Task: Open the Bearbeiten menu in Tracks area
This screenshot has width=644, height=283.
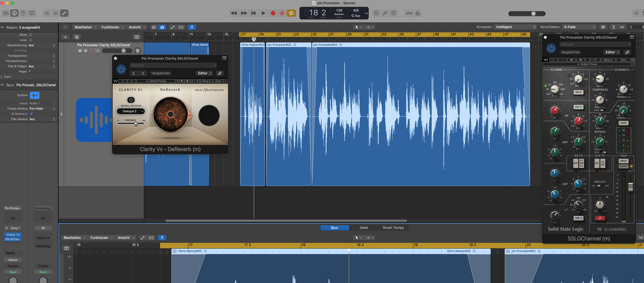Action: (85, 27)
